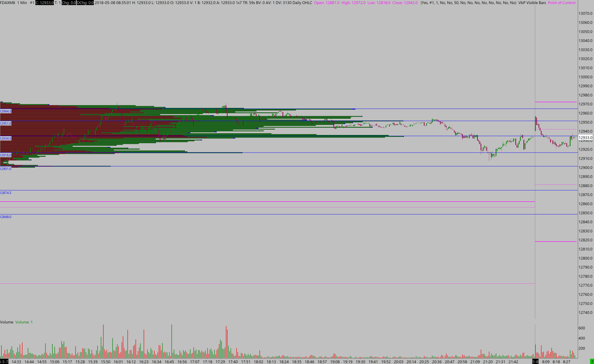The image size is (594, 364).
Task: Click the 'Low: 12818.0' study value
Action: [379, 3]
